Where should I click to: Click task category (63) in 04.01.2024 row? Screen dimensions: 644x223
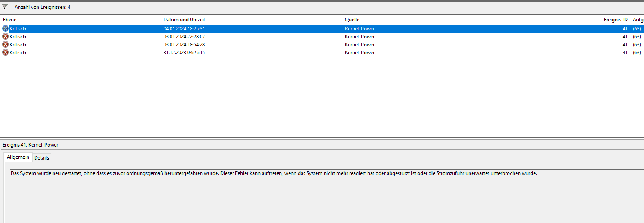pyautogui.click(x=637, y=29)
